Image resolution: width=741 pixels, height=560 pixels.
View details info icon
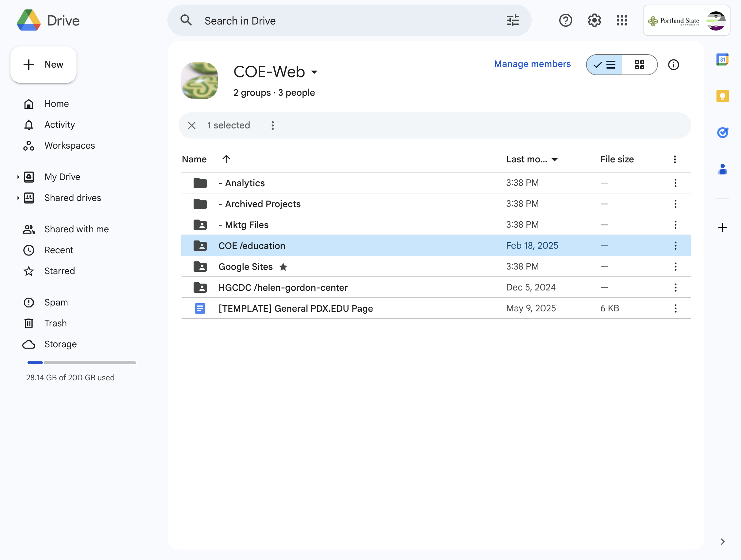(673, 65)
